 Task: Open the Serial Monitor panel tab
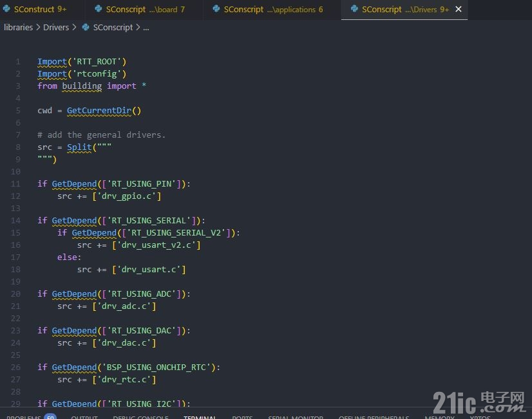click(296, 416)
